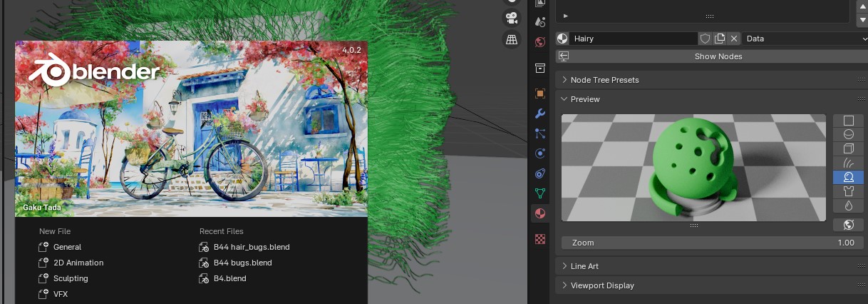Select the sphere preview shape
The height and width of the screenshot is (304, 868).
coord(848,135)
